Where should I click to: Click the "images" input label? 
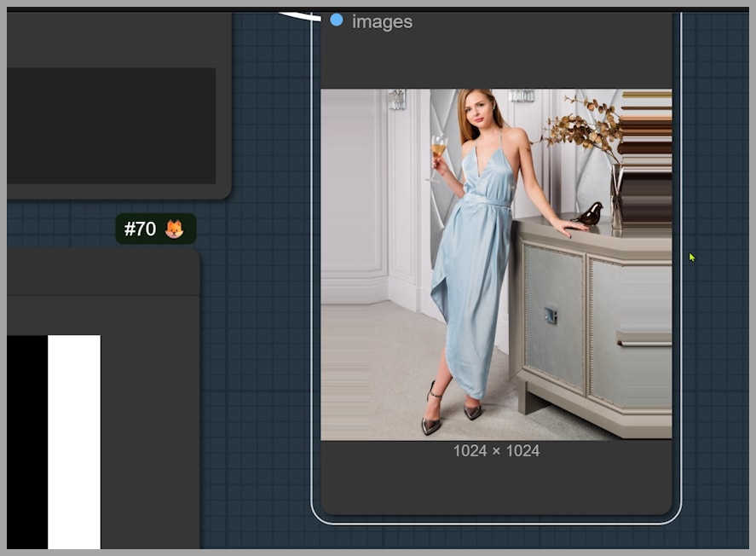[382, 22]
